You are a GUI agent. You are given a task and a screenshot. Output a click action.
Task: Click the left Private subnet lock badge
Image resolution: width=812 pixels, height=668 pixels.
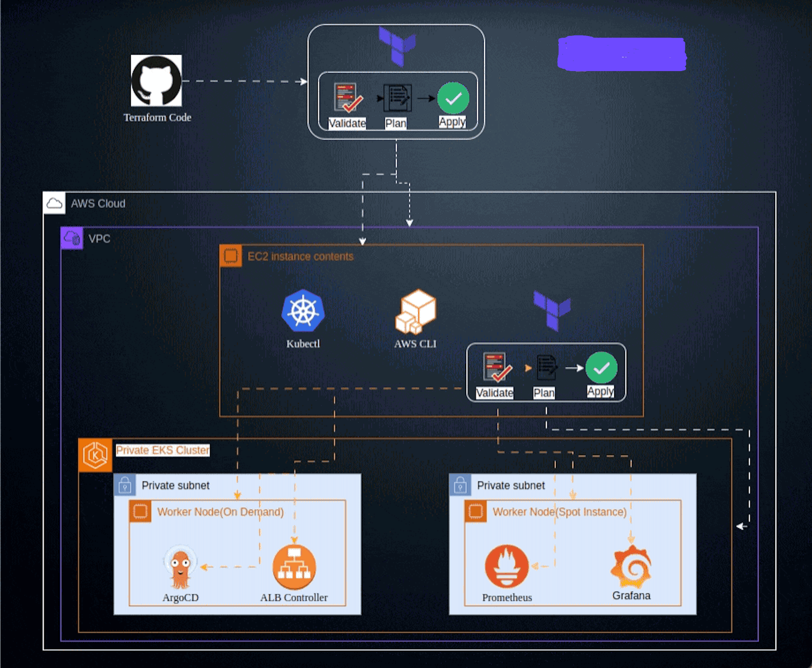pyautogui.click(x=125, y=485)
